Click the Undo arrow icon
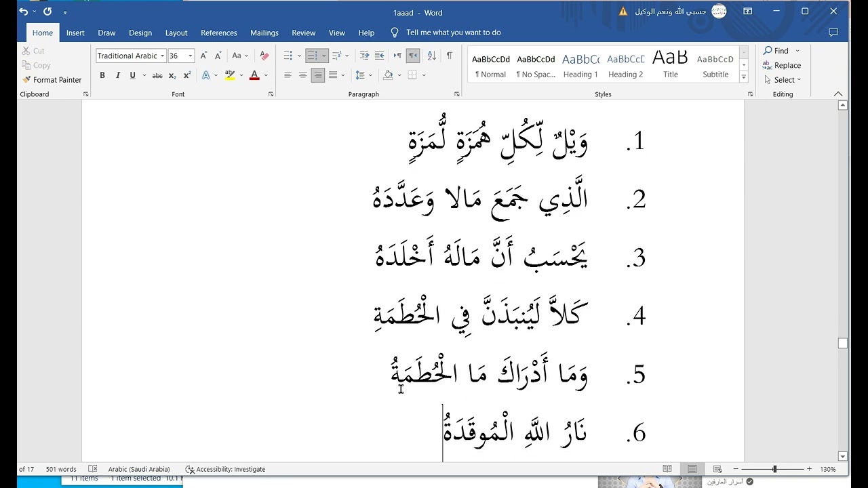 click(x=24, y=12)
